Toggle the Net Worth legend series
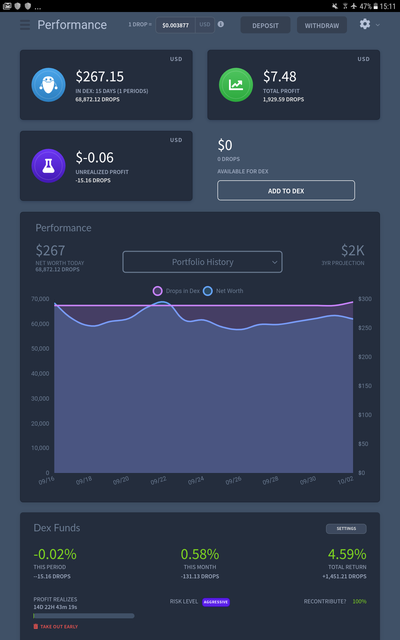This screenshot has width=400, height=640. (223, 291)
